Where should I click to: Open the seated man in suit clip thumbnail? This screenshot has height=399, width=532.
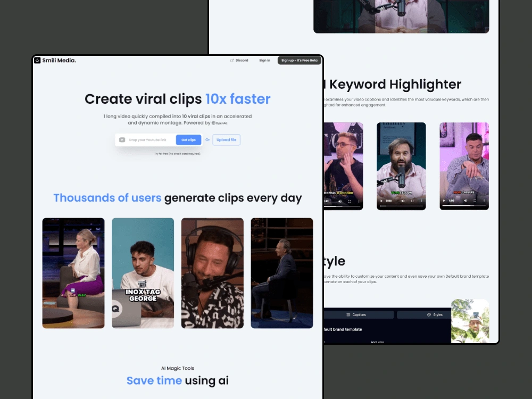(282, 273)
